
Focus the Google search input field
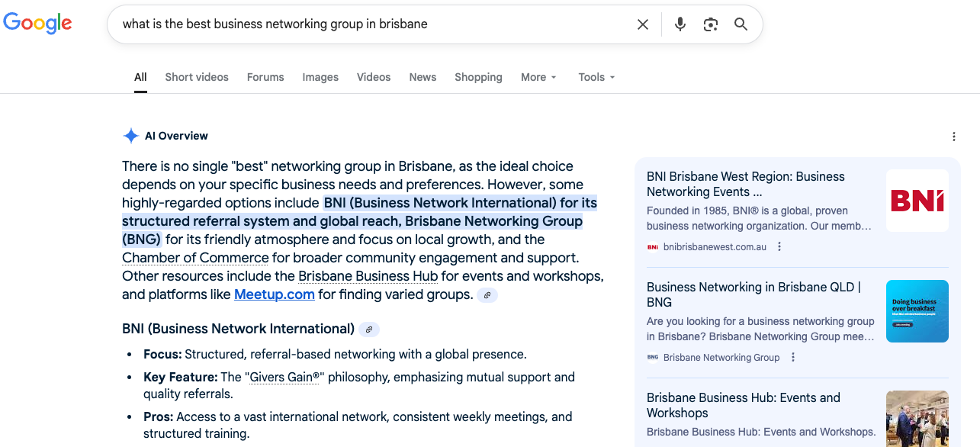[x=374, y=24]
